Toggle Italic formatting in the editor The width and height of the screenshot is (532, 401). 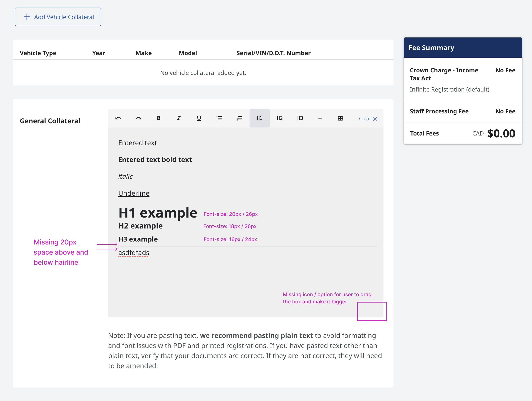[x=179, y=118]
